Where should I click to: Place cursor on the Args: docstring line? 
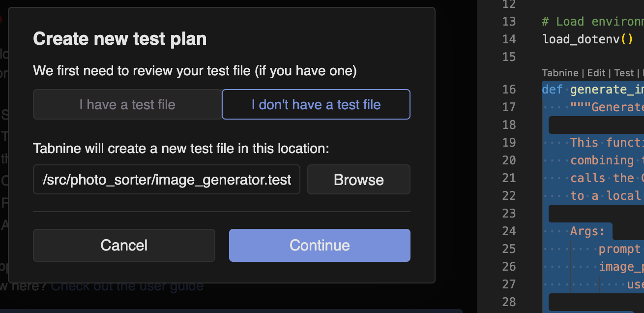point(587,231)
